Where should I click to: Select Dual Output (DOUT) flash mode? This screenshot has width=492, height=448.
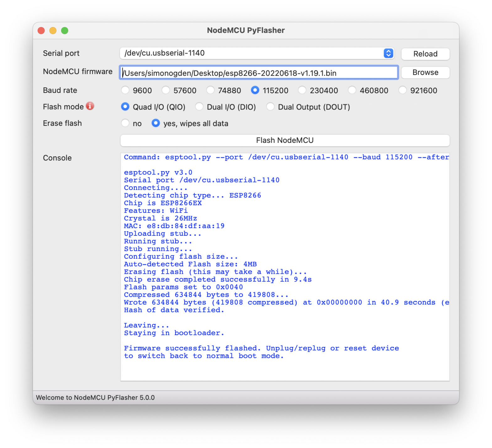[270, 107]
